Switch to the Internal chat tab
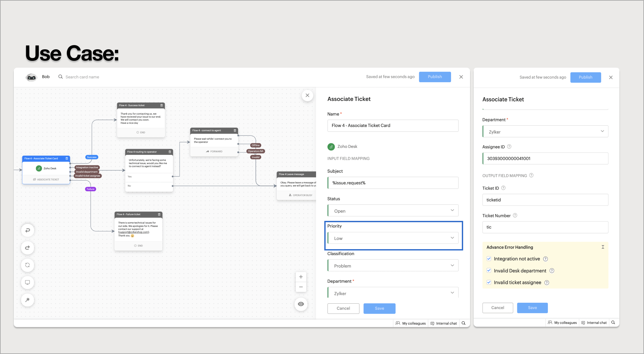The width and height of the screenshot is (644, 354). click(443, 323)
